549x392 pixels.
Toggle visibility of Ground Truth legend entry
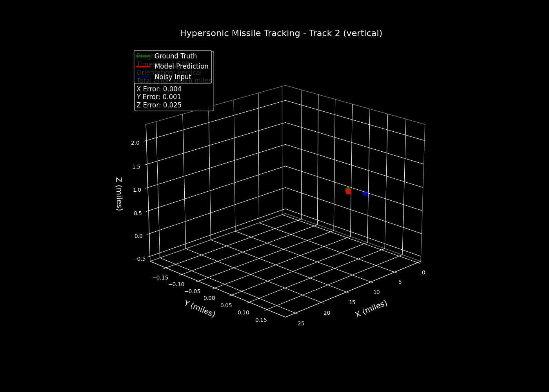(175, 56)
